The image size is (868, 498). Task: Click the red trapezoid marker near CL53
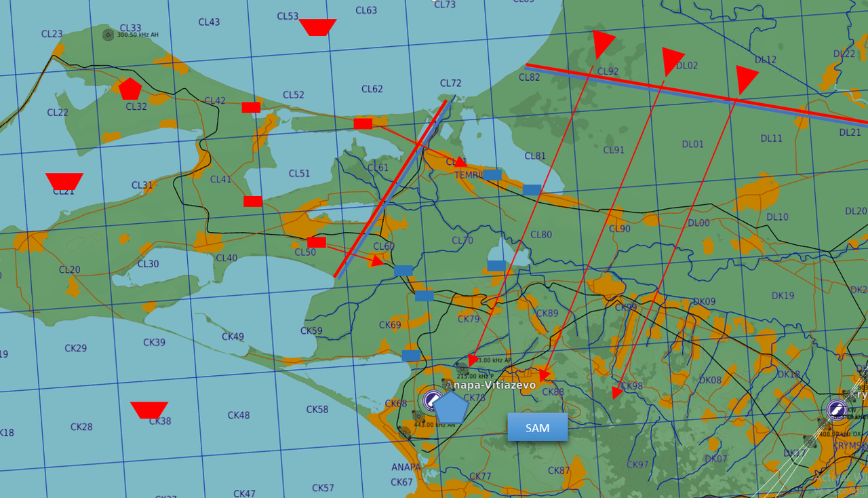pos(317,27)
